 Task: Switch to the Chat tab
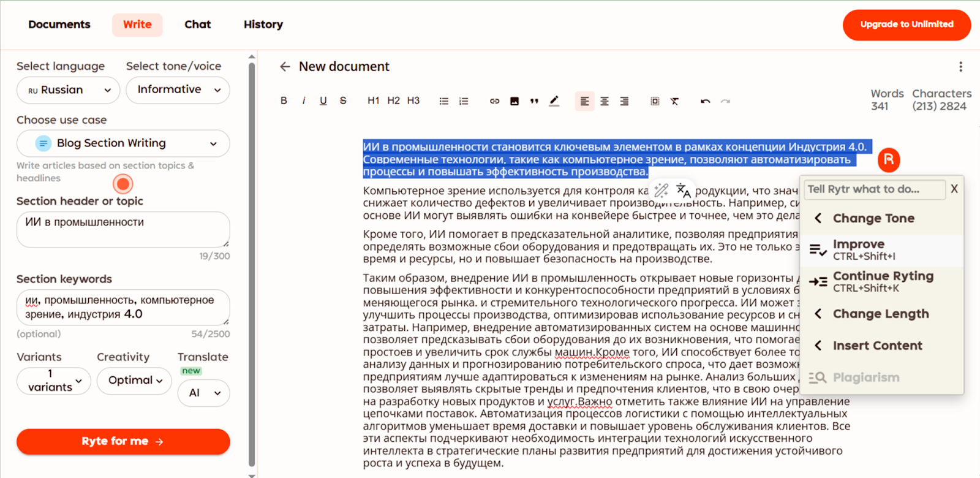click(x=197, y=25)
